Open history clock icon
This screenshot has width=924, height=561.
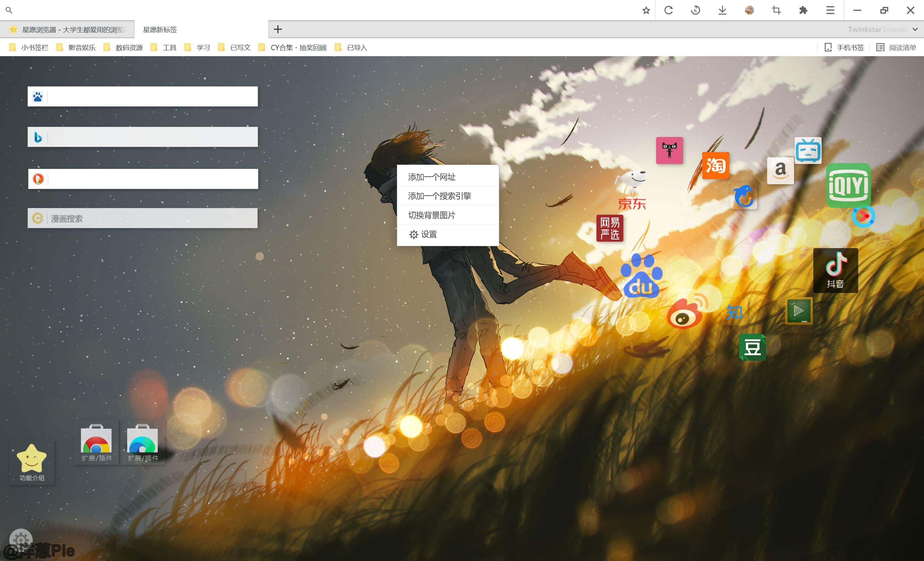click(695, 10)
